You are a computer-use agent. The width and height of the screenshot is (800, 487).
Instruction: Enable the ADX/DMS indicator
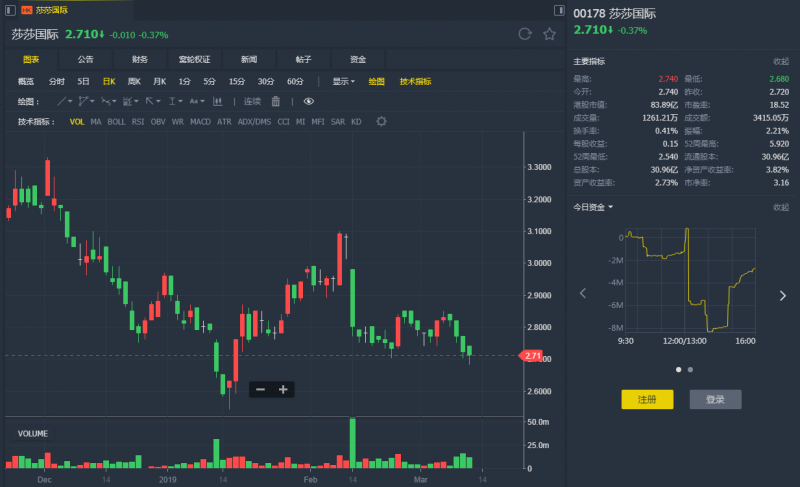click(254, 122)
